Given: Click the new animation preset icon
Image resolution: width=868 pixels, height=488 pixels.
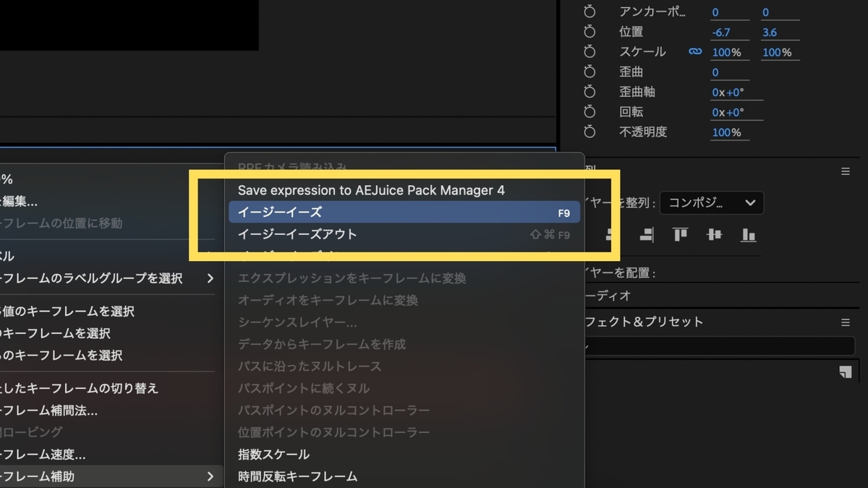Looking at the screenshot, I should 845,372.
